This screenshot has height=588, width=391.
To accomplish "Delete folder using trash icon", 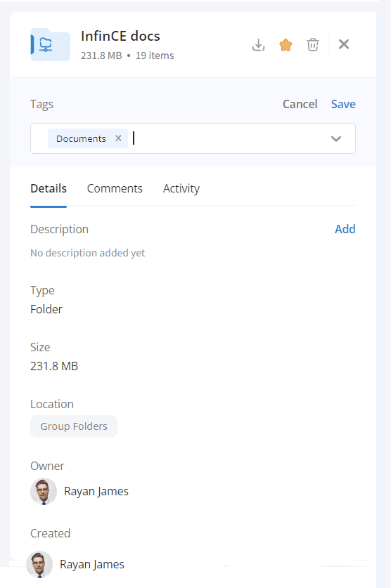I will coord(312,45).
